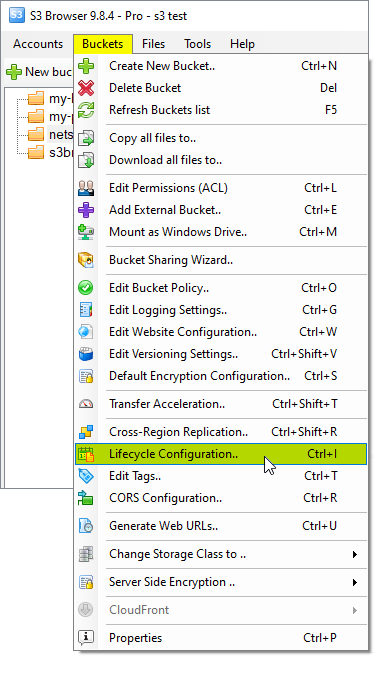392x675 pixels.
Task: Open Edit Bucket Policy.. entry
Action: (221, 288)
